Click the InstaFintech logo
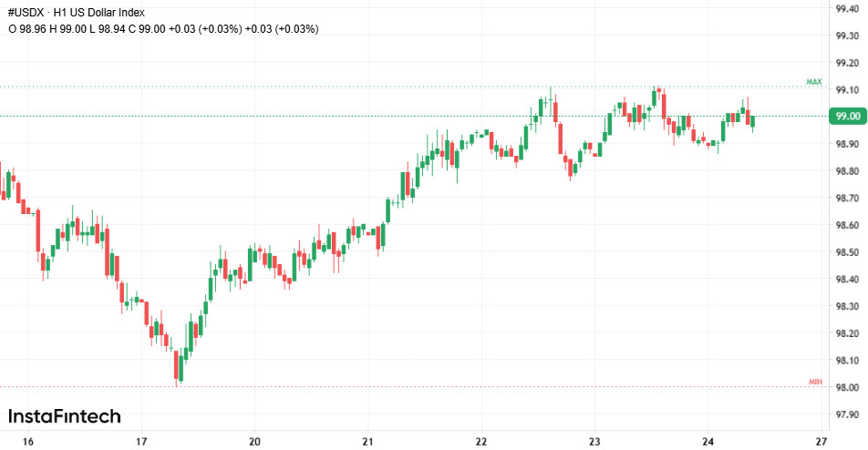 [x=64, y=416]
